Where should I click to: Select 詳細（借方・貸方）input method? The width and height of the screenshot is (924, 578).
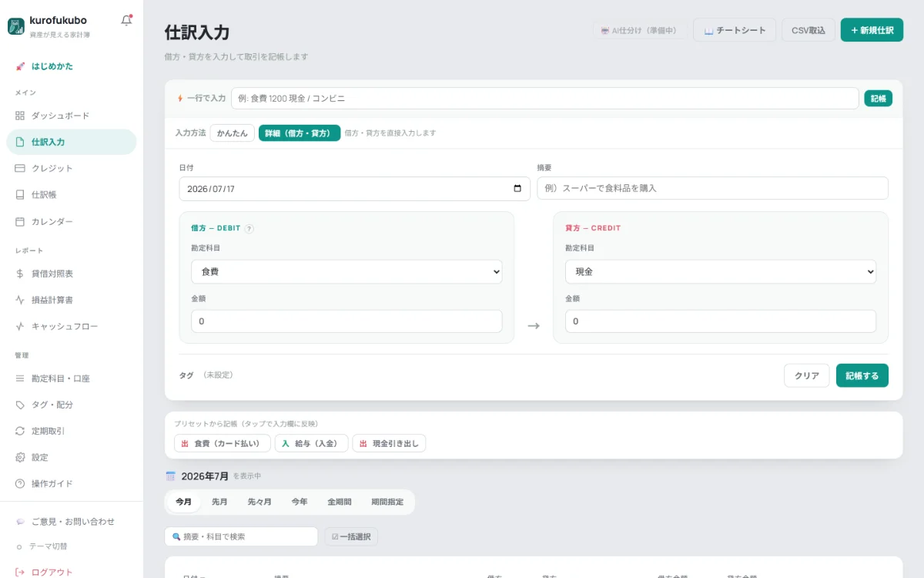[x=300, y=133]
